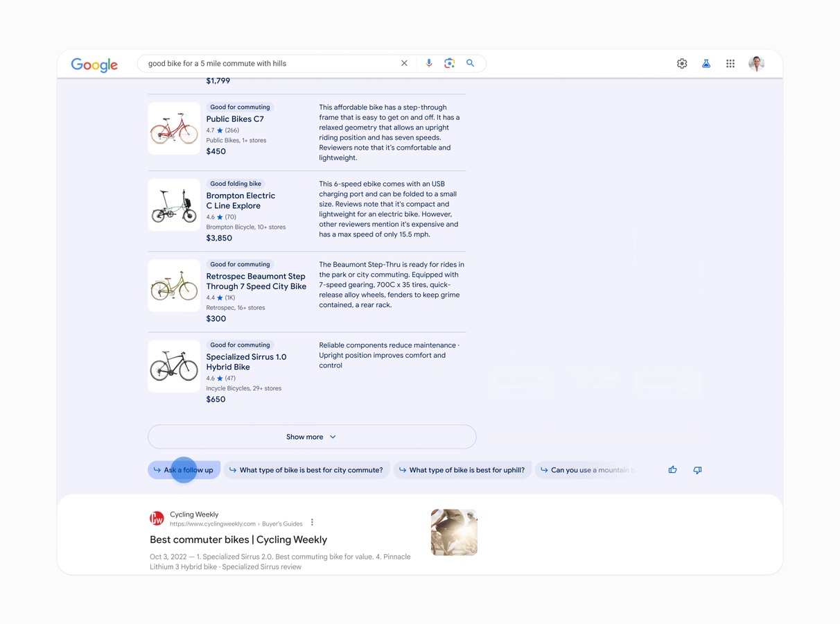
Task: Open the three-dot menu for Cycling Weekly result
Action: [x=312, y=523]
